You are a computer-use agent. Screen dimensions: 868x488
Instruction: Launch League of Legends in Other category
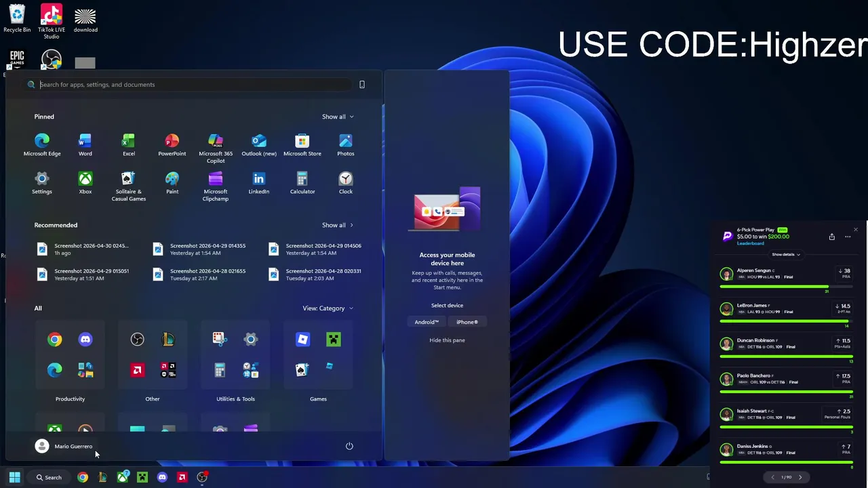[168, 340]
